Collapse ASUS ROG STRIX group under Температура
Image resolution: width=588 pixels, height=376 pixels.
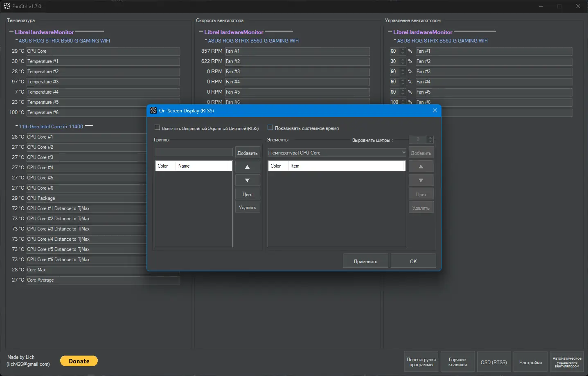point(16,40)
